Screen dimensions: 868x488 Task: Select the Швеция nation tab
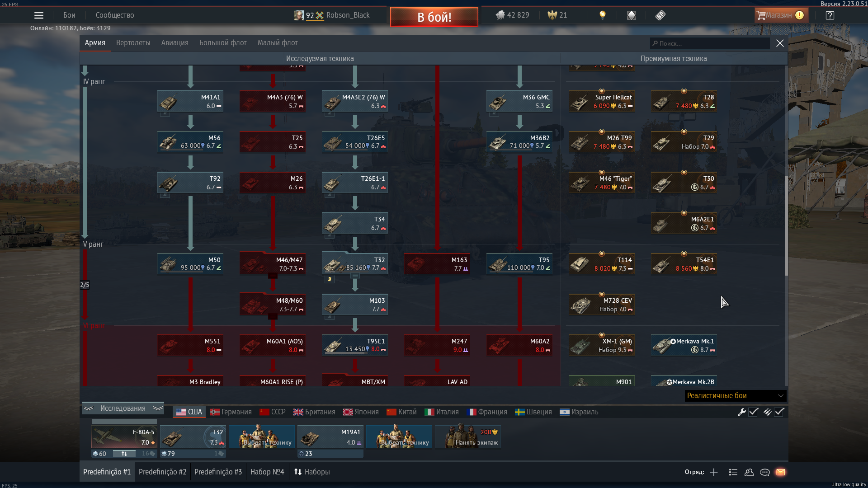pyautogui.click(x=533, y=412)
